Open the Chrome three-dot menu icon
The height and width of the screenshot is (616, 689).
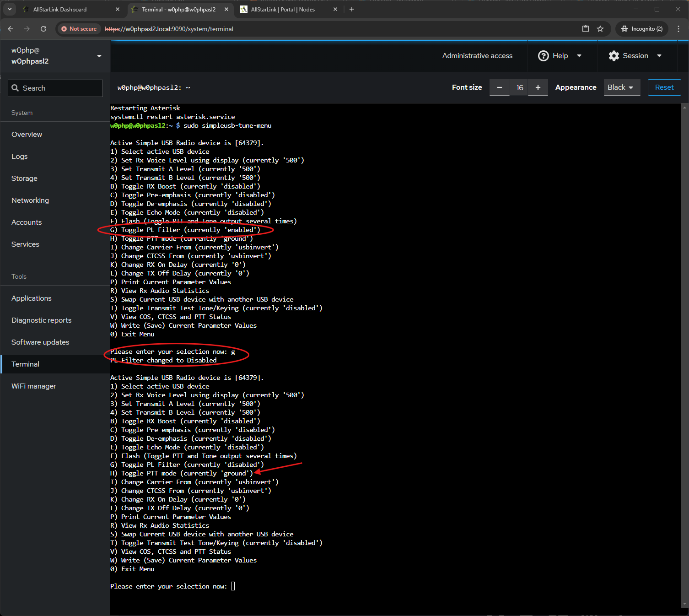[678, 29]
